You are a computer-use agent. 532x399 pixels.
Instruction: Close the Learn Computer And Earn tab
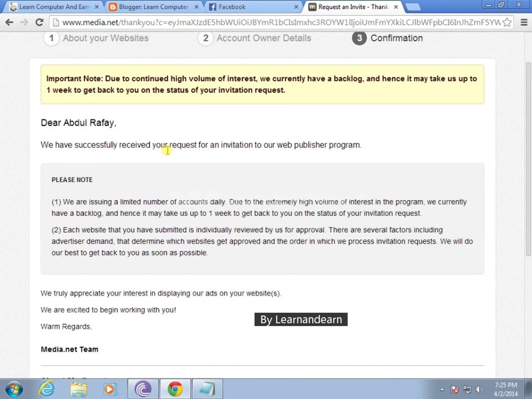(x=97, y=7)
